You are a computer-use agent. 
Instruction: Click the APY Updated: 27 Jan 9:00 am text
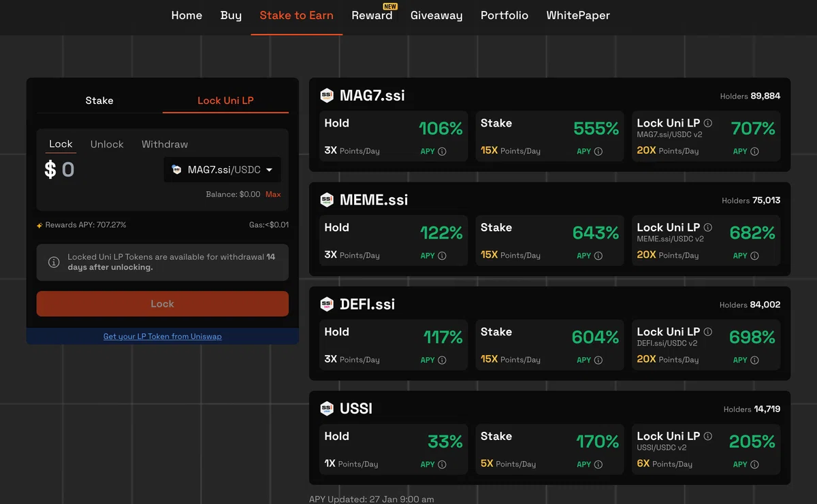372,499
